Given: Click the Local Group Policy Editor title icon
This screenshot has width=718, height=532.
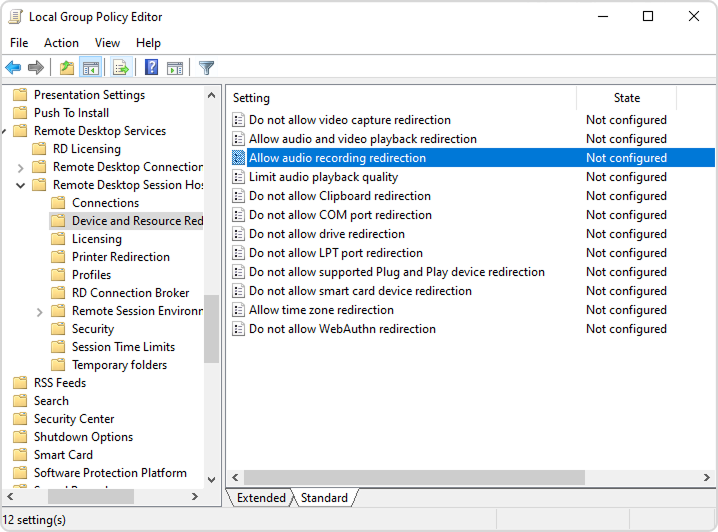Looking at the screenshot, I should [x=16, y=16].
